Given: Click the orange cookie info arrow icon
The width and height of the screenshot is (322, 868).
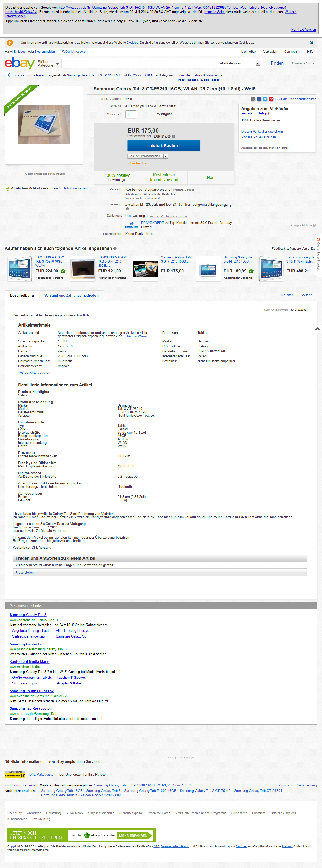Looking at the screenshot, I should 10,43.
